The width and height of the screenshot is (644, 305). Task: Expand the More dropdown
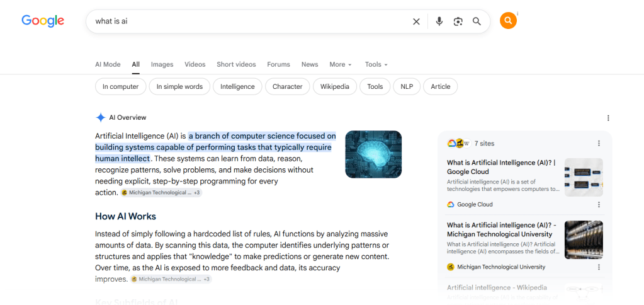click(341, 64)
